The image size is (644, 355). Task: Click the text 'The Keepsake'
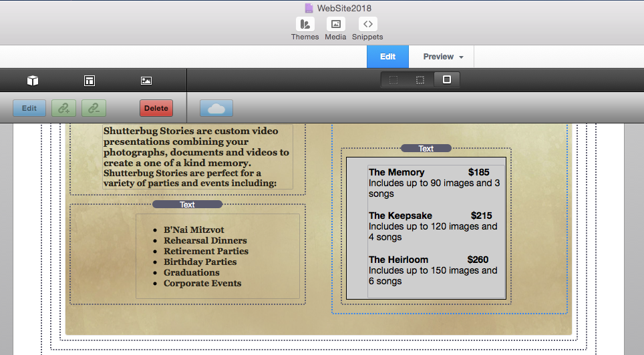[x=400, y=216]
